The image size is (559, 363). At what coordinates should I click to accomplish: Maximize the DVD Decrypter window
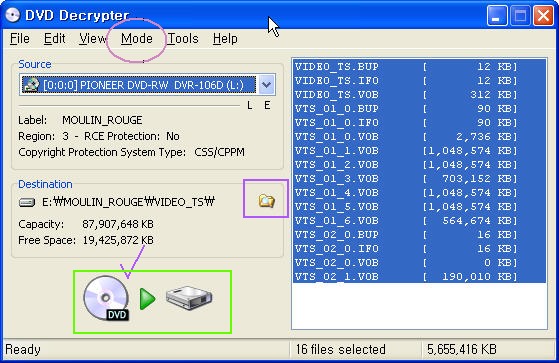[x=520, y=16]
